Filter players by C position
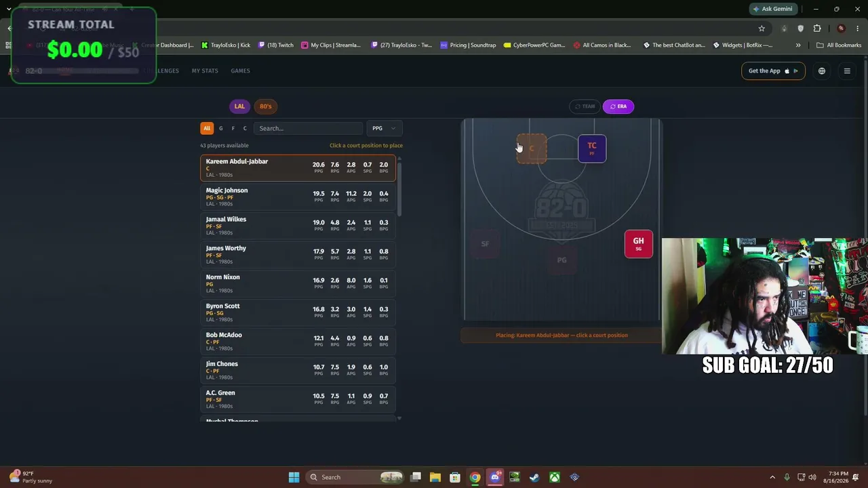 click(245, 128)
